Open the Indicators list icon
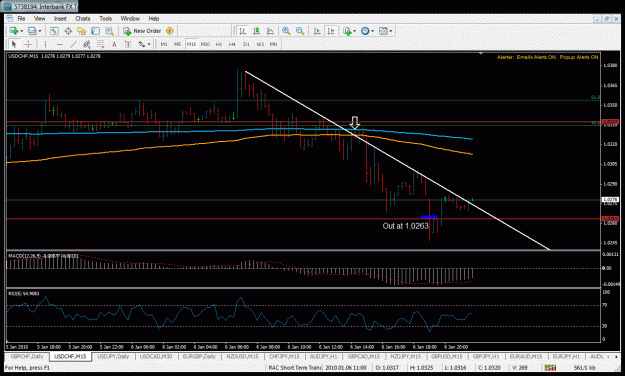Screen dimensions: 625x376 point(347,31)
